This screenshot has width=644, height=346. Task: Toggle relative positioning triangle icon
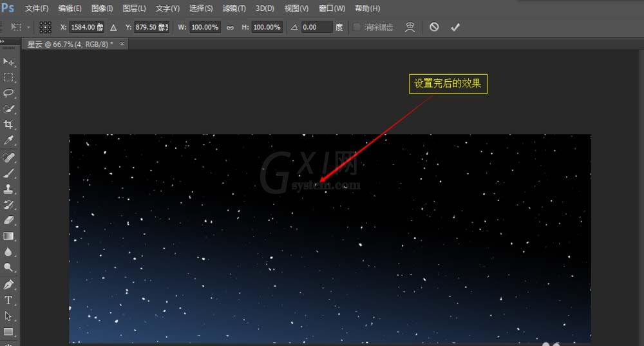tap(113, 28)
